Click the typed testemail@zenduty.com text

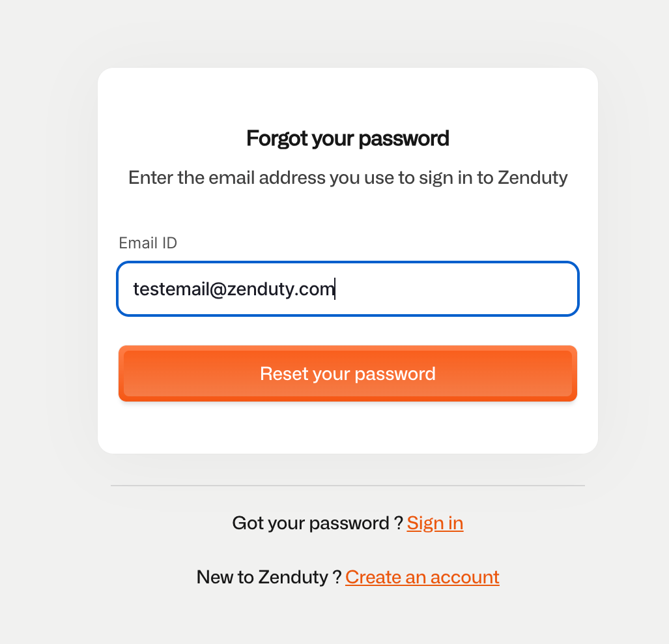234,289
